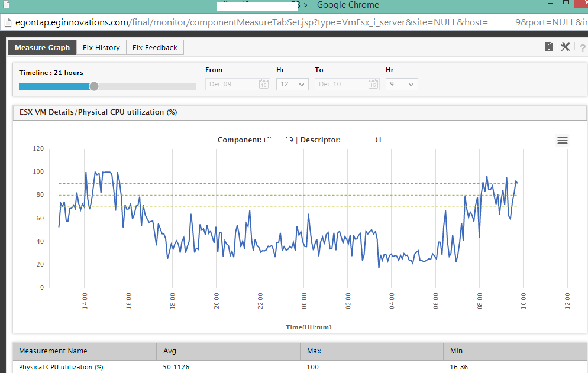Click the 12:00 time axis label
Image resolution: width=588 pixels, height=373 pixels.
567,301
